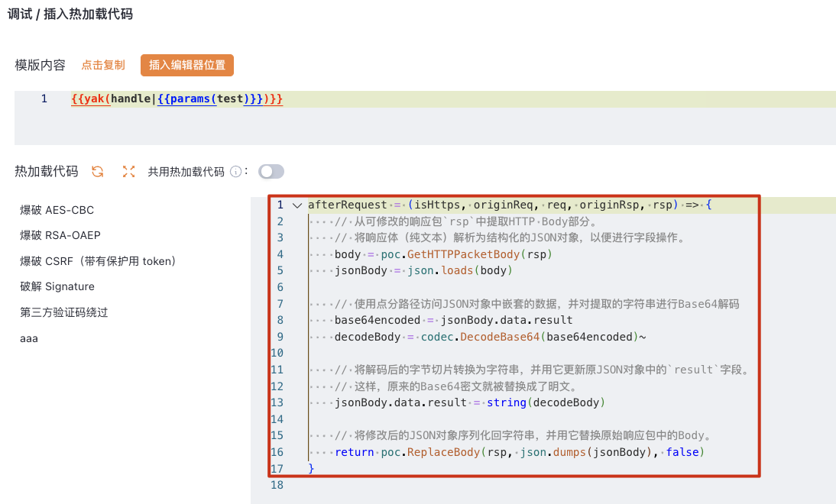Select the aaa template entry
This screenshot has width=836, height=504.
29,338
